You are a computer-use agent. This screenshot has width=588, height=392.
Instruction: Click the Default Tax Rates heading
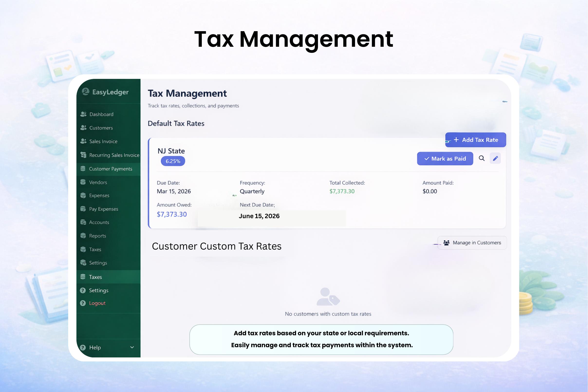pyautogui.click(x=176, y=123)
